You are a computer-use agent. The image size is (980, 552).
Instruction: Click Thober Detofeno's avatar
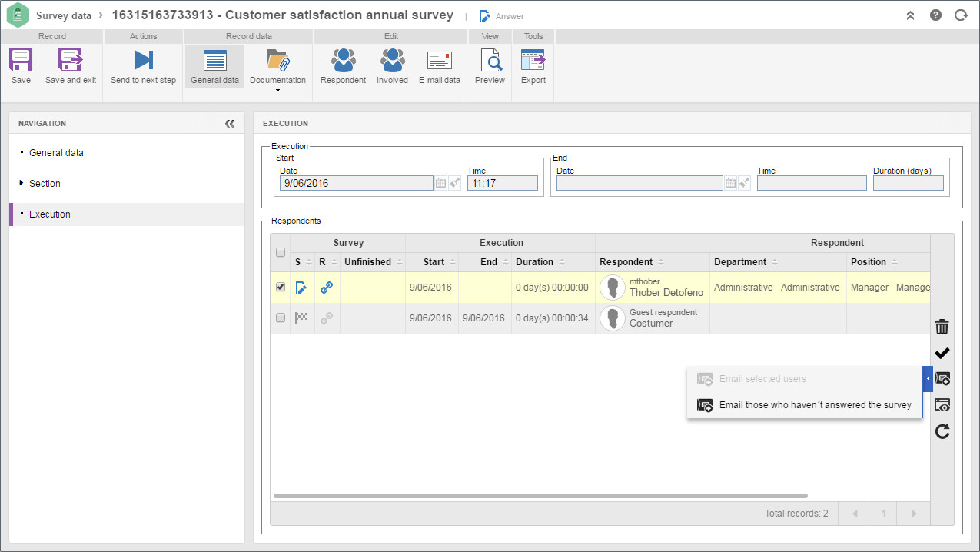[x=613, y=288]
